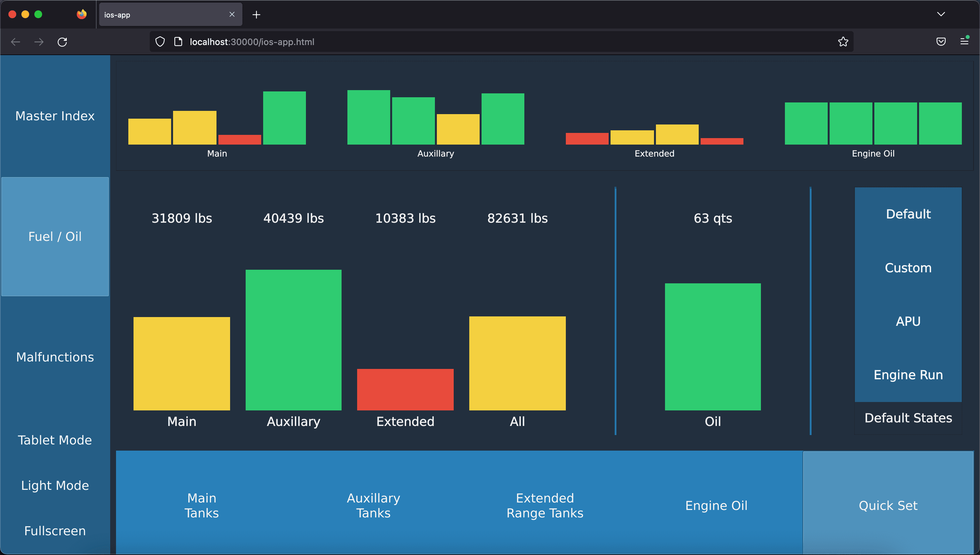Apply the Engine Run default state
Image resolution: width=980 pixels, height=555 pixels.
pyautogui.click(x=908, y=375)
